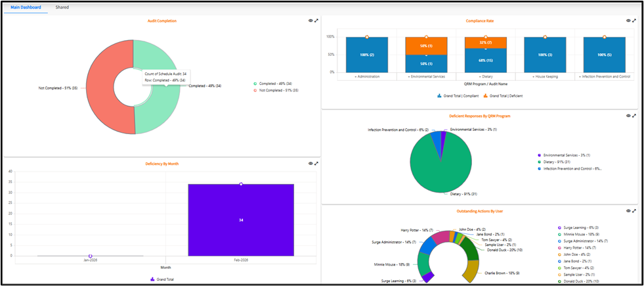Image resolution: width=644 pixels, height=286 pixels.
Task: Toggle eye icon on Compliance Rate panel
Action: click(628, 21)
